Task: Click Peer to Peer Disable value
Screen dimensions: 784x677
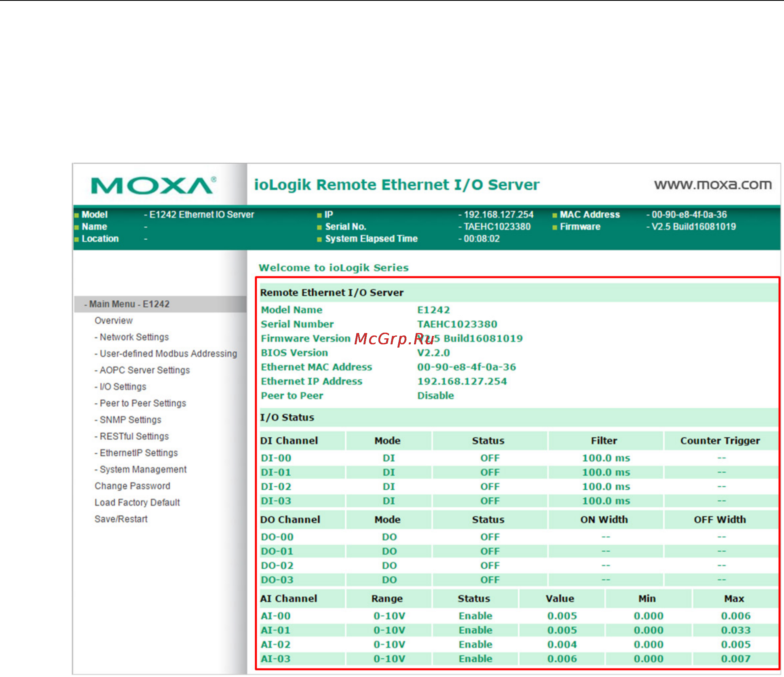Action: [435, 396]
